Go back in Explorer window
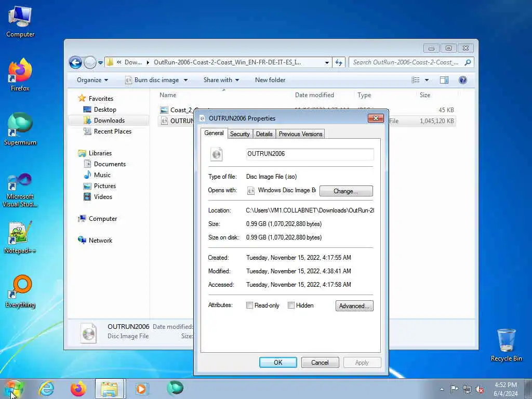532x399 pixels. pos(75,62)
